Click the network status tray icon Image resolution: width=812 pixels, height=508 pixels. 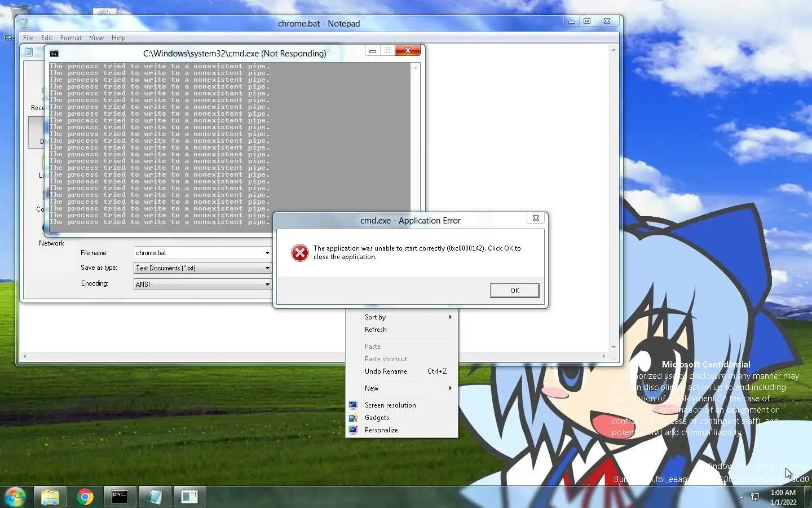click(756, 497)
